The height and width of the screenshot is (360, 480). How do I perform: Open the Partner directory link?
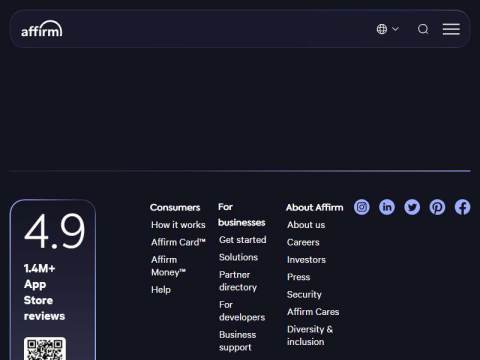pos(238,281)
